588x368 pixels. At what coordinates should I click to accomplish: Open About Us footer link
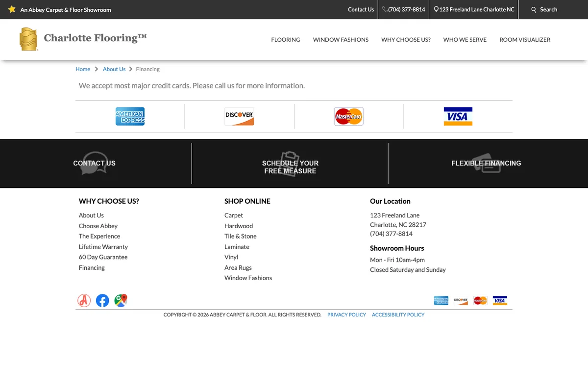tap(91, 215)
